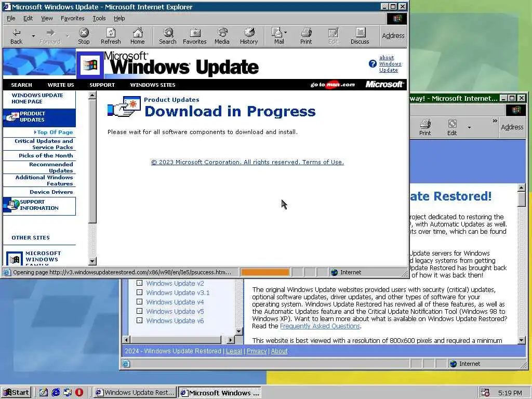The image size is (532, 399).
Task: Open the system tray scheduler icon
Action: pyautogui.click(x=485, y=393)
